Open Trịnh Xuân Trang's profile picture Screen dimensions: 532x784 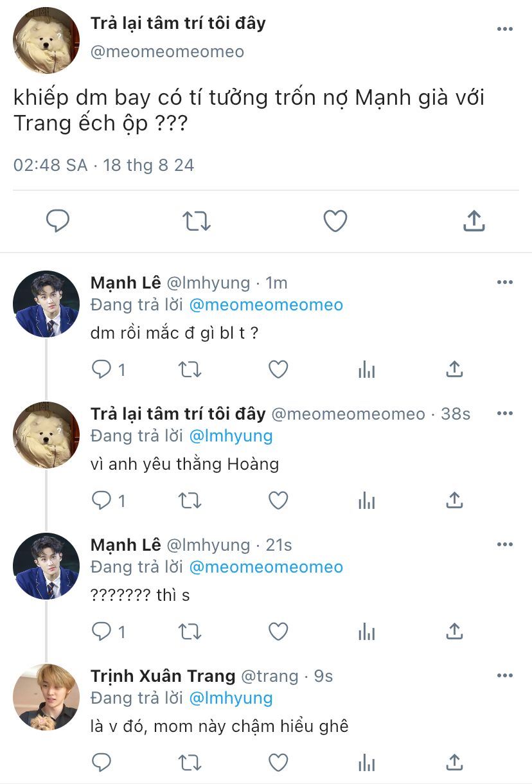point(46,697)
